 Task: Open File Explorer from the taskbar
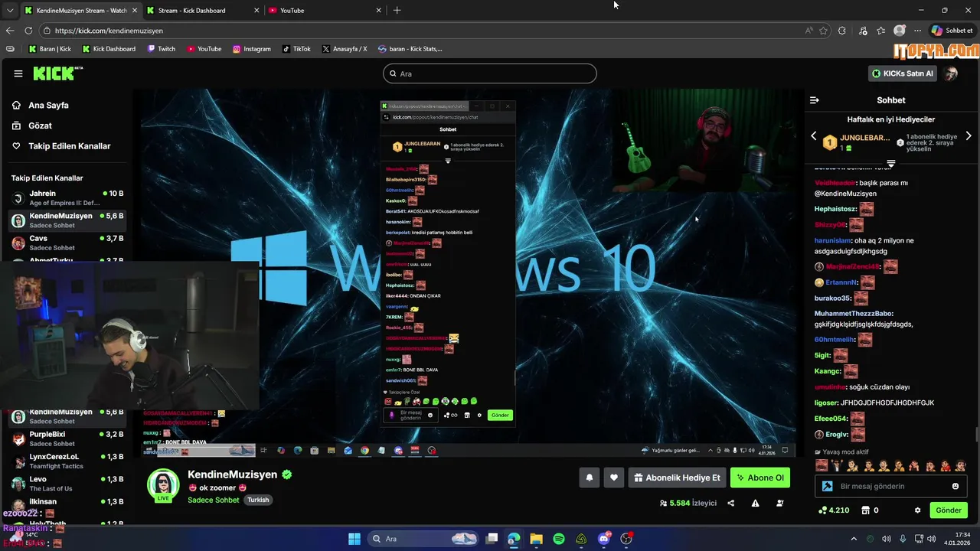tap(536, 539)
